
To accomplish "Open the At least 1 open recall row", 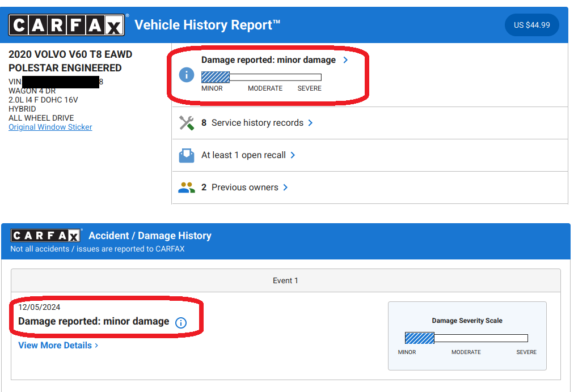I will [x=370, y=155].
